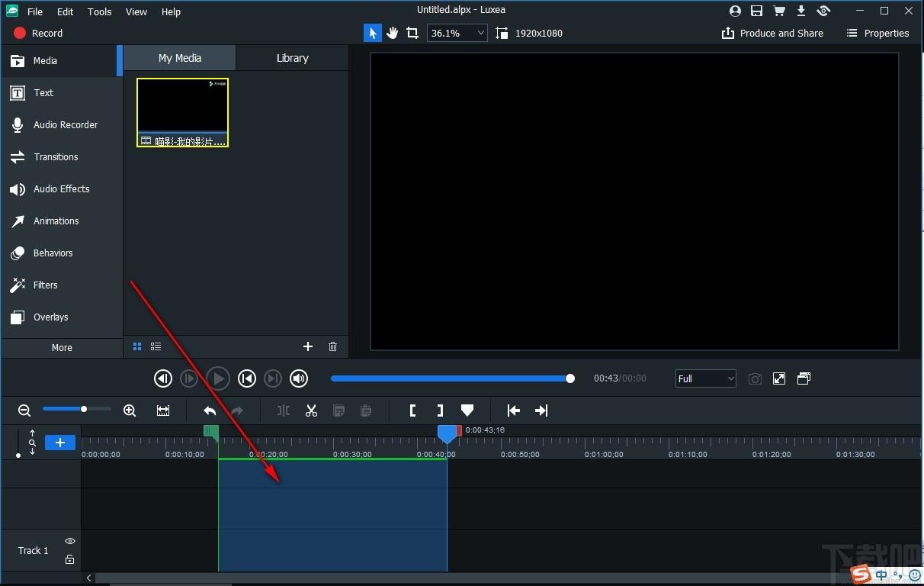The image size is (924, 586).
Task: Click the eye refresh icon in title bar
Action: (x=823, y=11)
